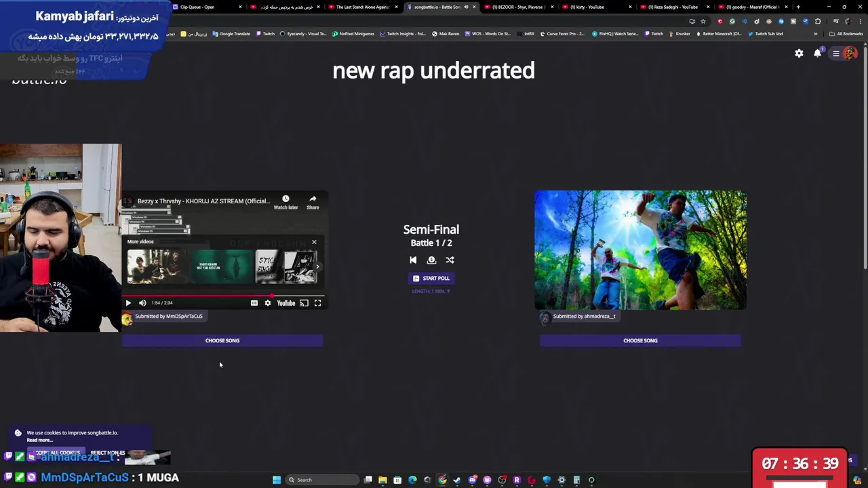Start the poll
The height and width of the screenshot is (488, 868).
(431, 278)
